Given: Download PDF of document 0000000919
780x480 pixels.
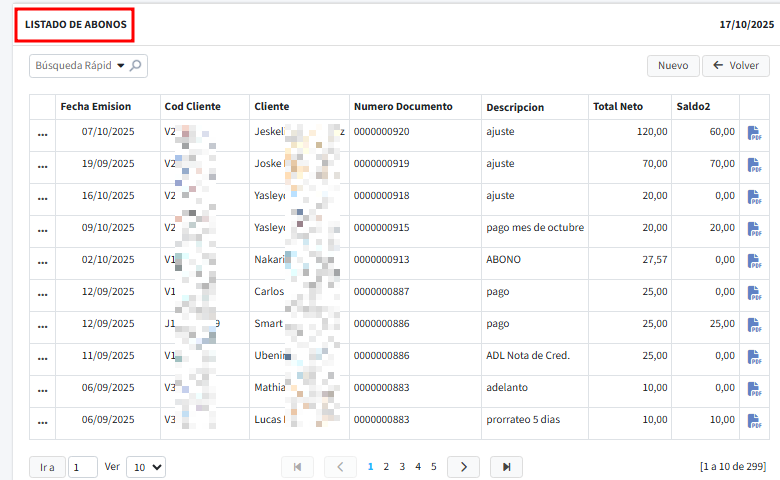Looking at the screenshot, I should tap(754, 165).
